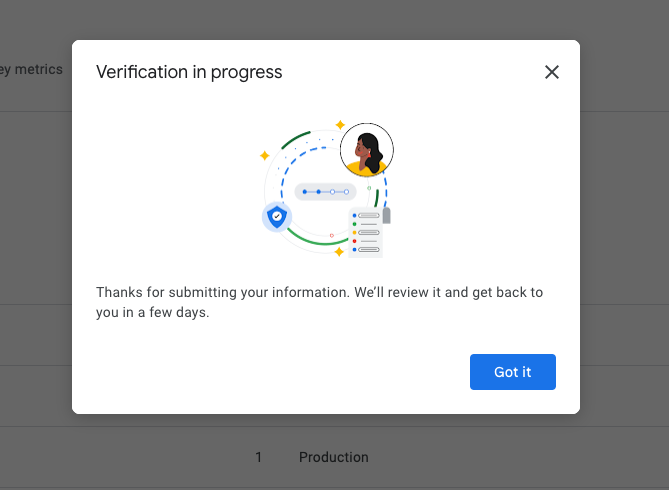Click the small green dot right of the progress pill
Viewport: 669px width, 490px height.
[369, 187]
